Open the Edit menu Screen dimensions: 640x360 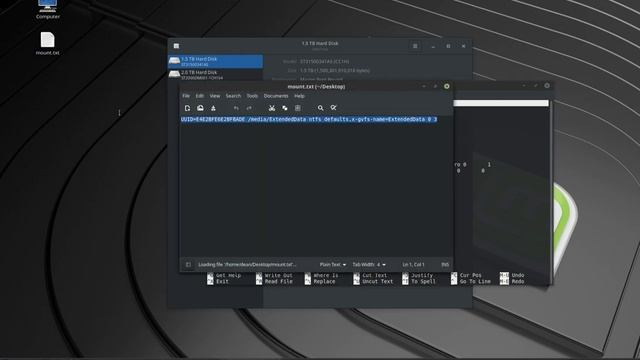[200, 96]
